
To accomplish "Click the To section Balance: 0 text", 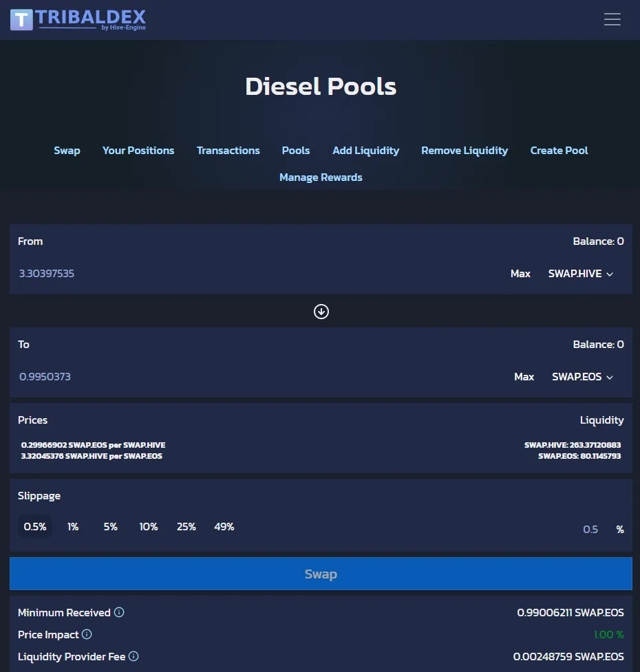I will (598, 345).
